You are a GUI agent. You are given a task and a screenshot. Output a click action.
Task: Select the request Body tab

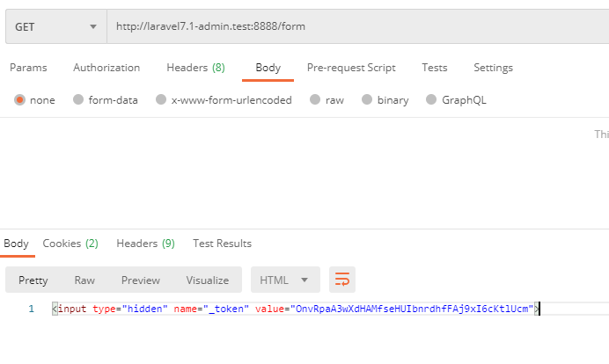pyautogui.click(x=268, y=68)
